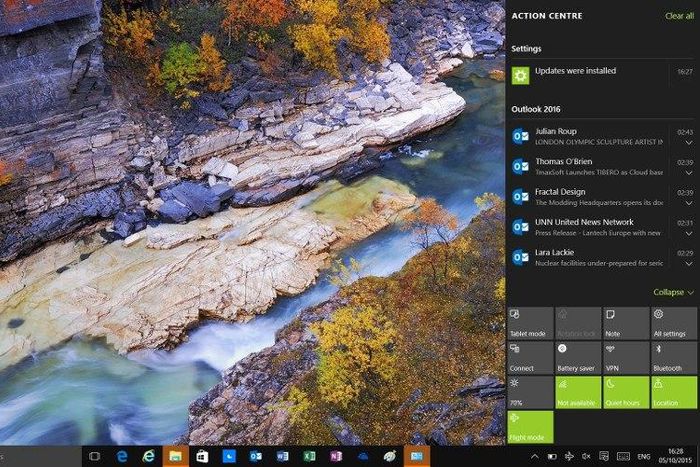Open the touch keyboard tray icon

pos(623,456)
